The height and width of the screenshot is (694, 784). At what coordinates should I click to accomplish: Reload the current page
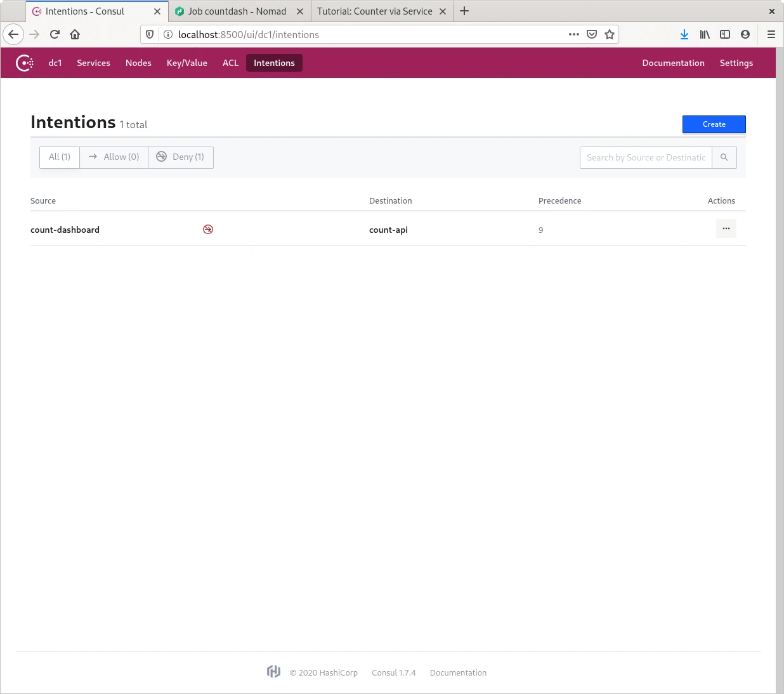tap(55, 34)
